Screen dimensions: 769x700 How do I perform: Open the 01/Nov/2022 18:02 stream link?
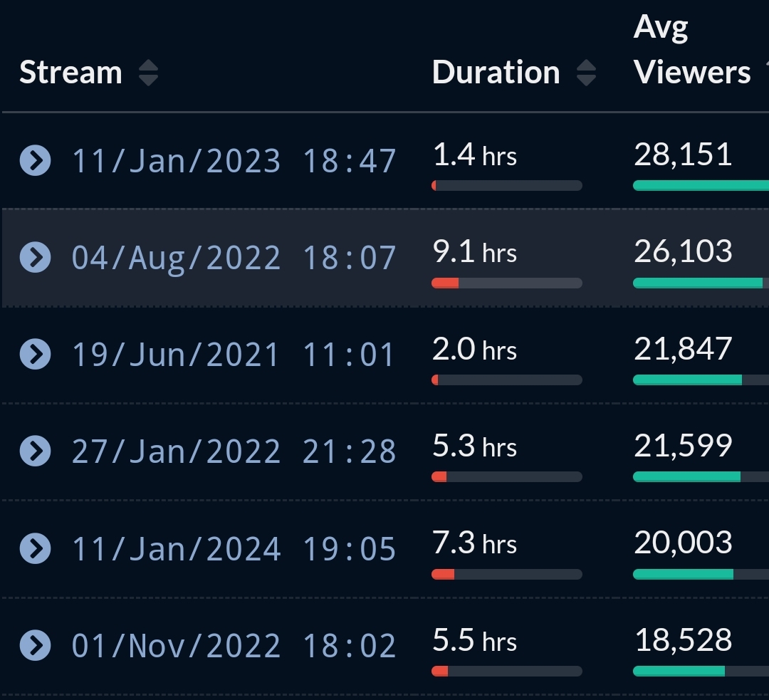click(234, 646)
